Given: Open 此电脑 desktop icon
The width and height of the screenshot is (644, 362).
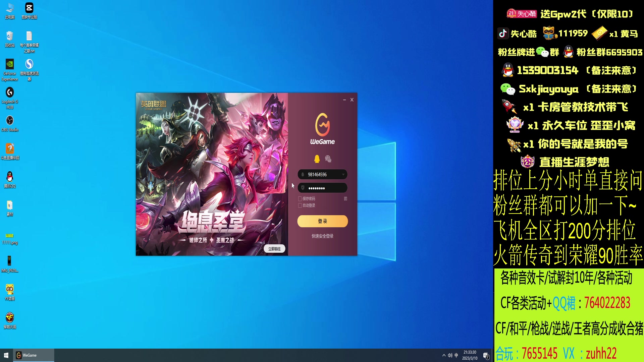Looking at the screenshot, I should [x=10, y=11].
